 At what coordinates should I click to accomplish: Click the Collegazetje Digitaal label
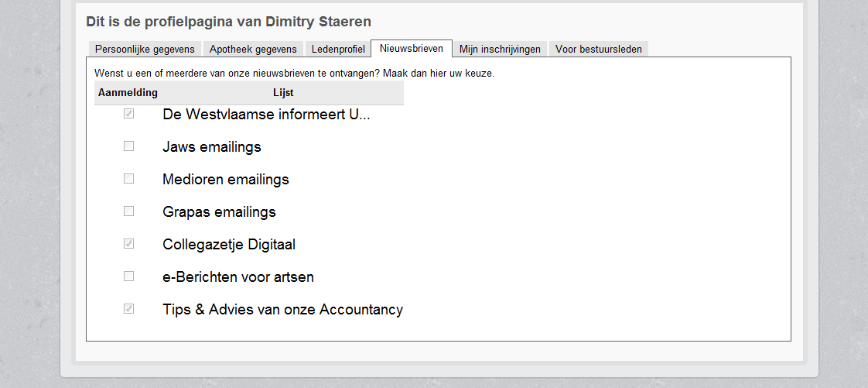(x=229, y=245)
